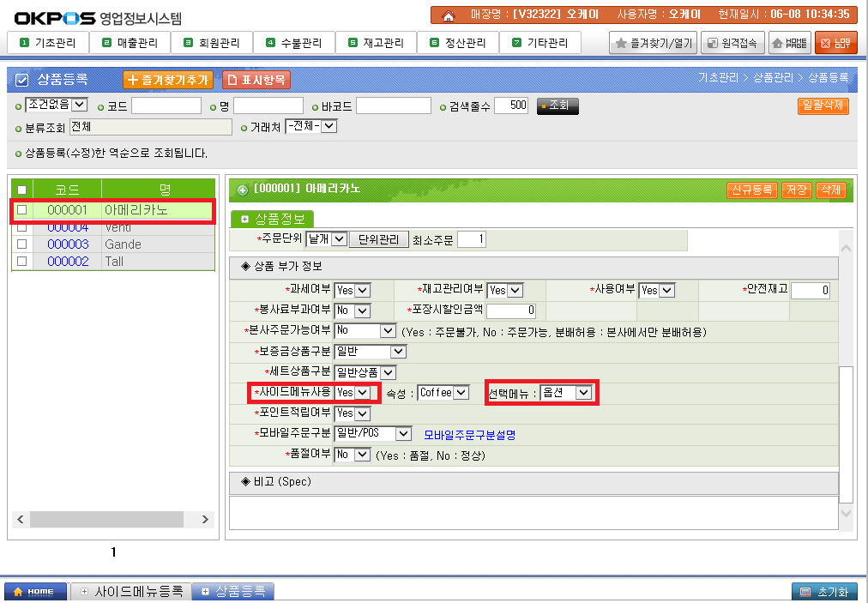
Task: Click the 즐겨찾기추가 plus button
Action: 168,80
